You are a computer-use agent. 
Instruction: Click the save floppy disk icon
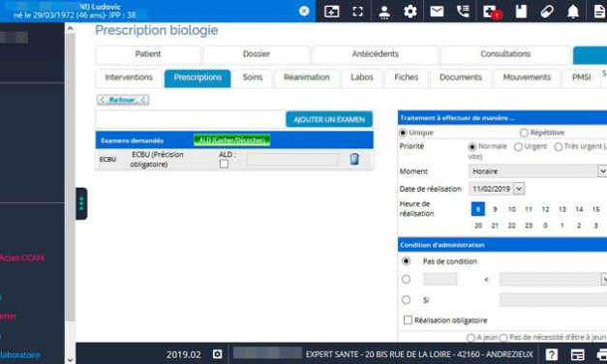521,12
